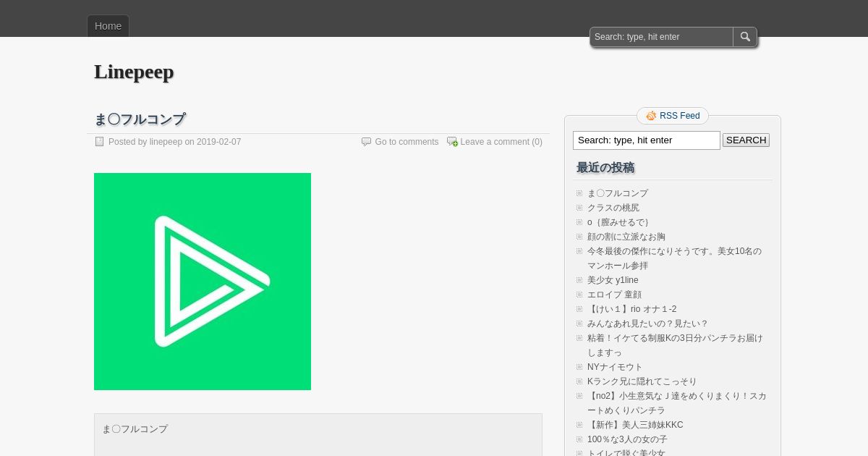Open recent post 今冬最後の傑作になりそうです

coord(674,258)
